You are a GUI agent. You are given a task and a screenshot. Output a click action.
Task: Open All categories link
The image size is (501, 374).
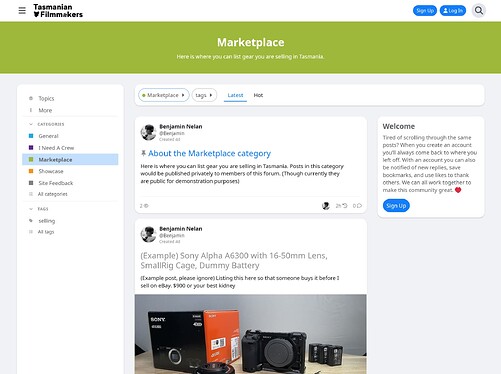pos(52,194)
